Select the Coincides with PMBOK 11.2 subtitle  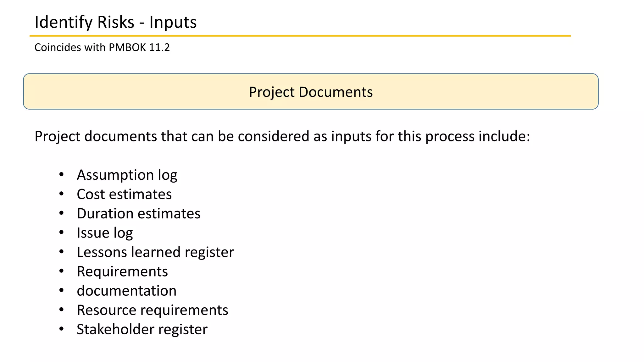click(102, 47)
